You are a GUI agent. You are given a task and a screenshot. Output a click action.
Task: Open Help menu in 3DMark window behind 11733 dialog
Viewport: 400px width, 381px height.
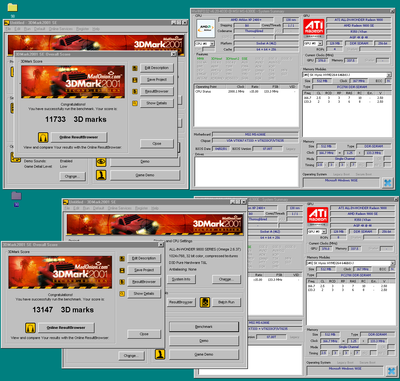click(x=96, y=29)
